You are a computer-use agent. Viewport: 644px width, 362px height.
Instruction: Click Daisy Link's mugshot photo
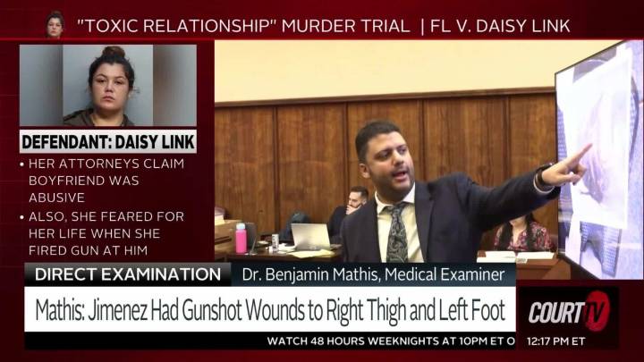pyautogui.click(x=108, y=86)
